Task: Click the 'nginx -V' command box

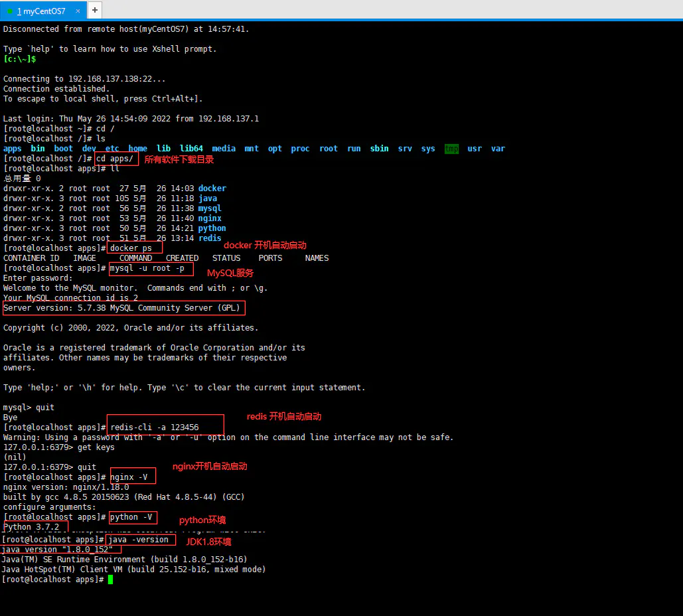Action: (x=133, y=476)
